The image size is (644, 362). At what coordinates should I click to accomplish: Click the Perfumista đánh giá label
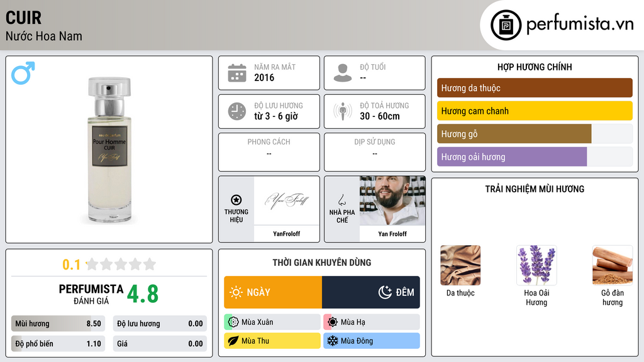91,294
